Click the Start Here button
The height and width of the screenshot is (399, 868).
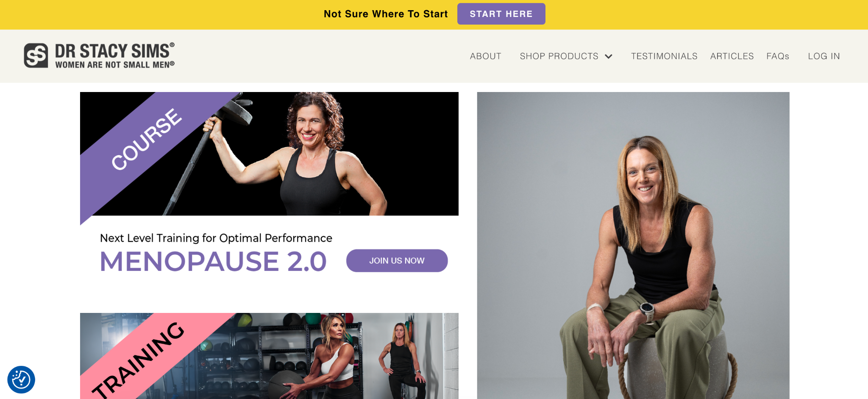click(501, 14)
